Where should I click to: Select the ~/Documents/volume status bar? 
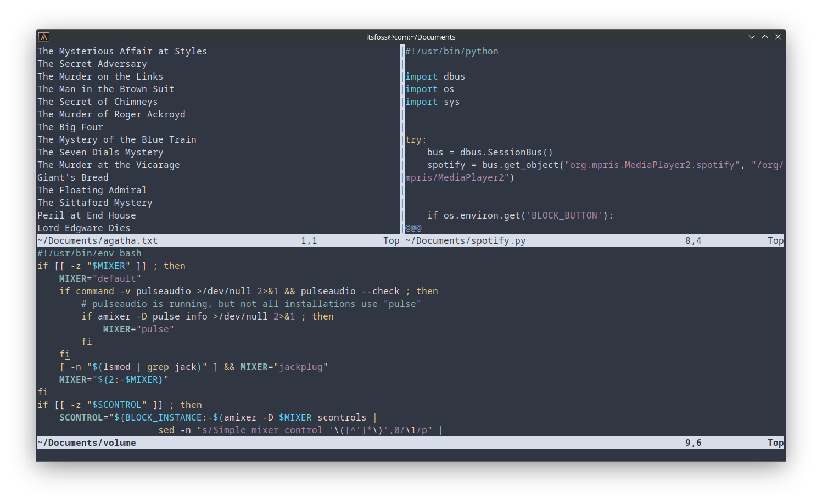[87, 443]
